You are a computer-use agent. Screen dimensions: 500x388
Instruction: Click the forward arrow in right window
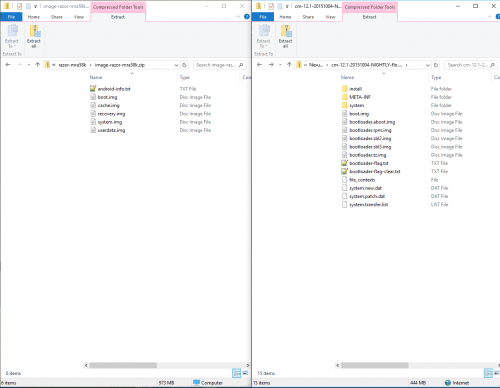[x=271, y=65]
